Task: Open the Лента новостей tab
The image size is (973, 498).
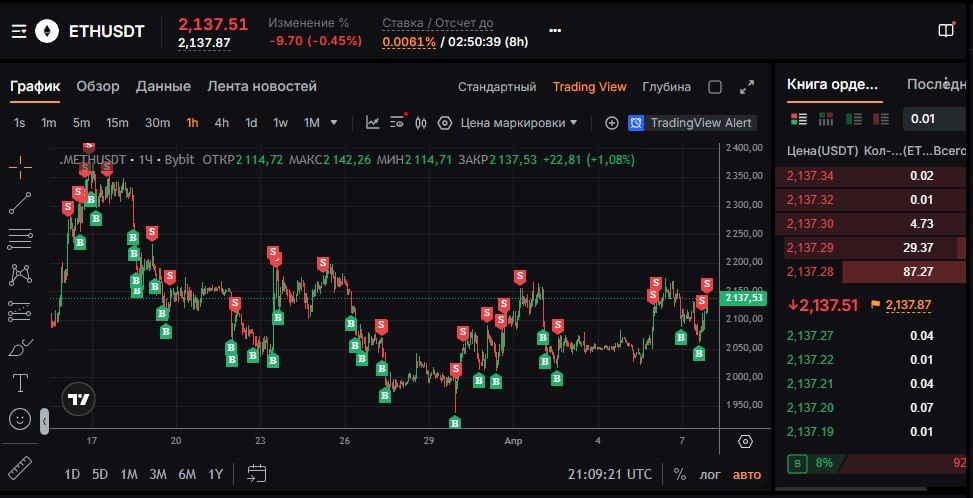Action: click(262, 86)
